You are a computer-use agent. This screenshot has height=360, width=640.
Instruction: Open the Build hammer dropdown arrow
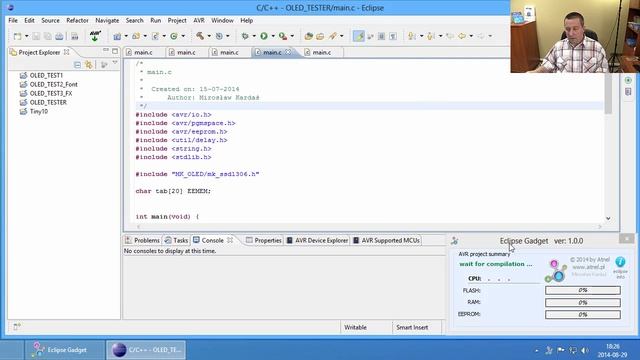point(209,36)
